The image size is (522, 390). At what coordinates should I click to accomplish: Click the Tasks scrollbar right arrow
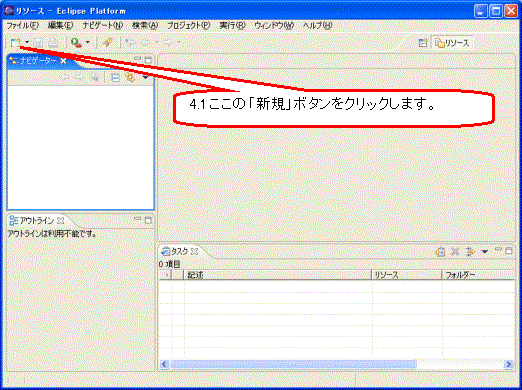click(509, 364)
